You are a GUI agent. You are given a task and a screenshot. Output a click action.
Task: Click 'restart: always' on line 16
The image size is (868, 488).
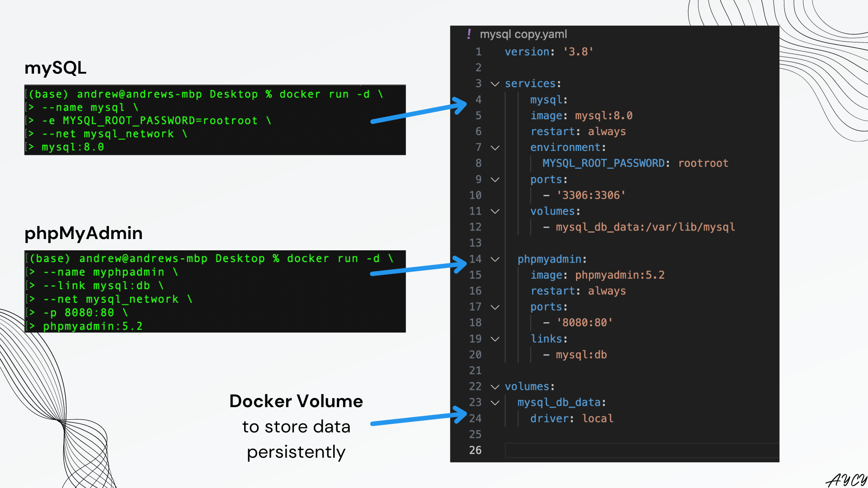(578, 291)
